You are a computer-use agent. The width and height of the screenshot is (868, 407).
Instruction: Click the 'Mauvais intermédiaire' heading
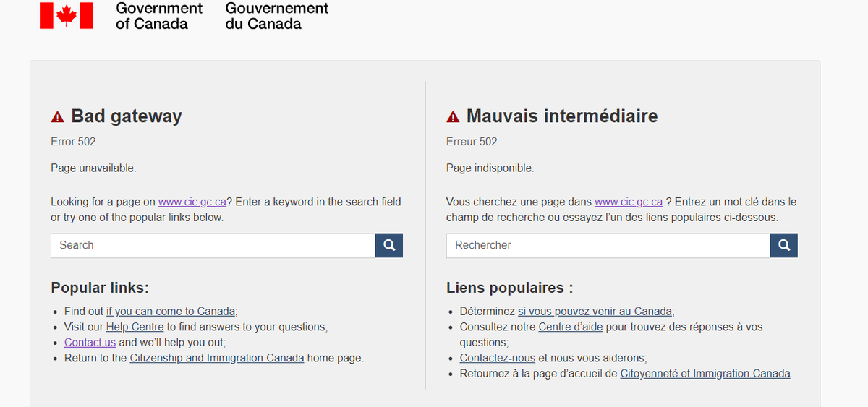pyautogui.click(x=562, y=116)
